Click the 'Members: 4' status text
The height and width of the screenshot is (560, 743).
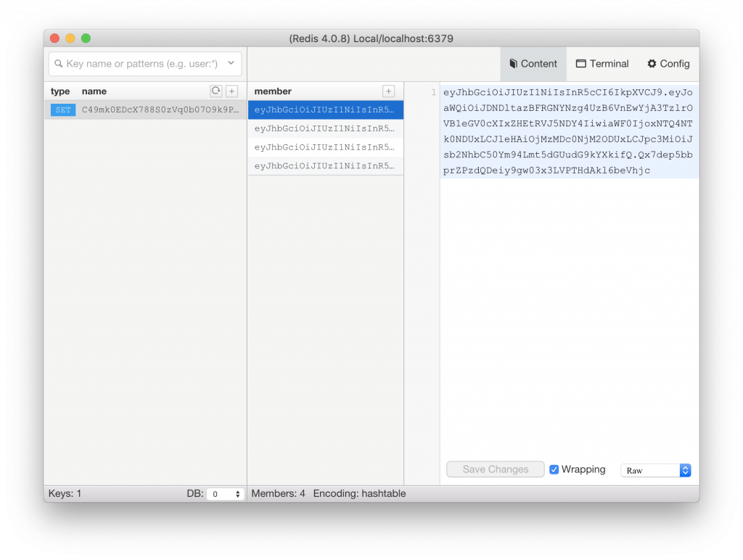(x=278, y=494)
